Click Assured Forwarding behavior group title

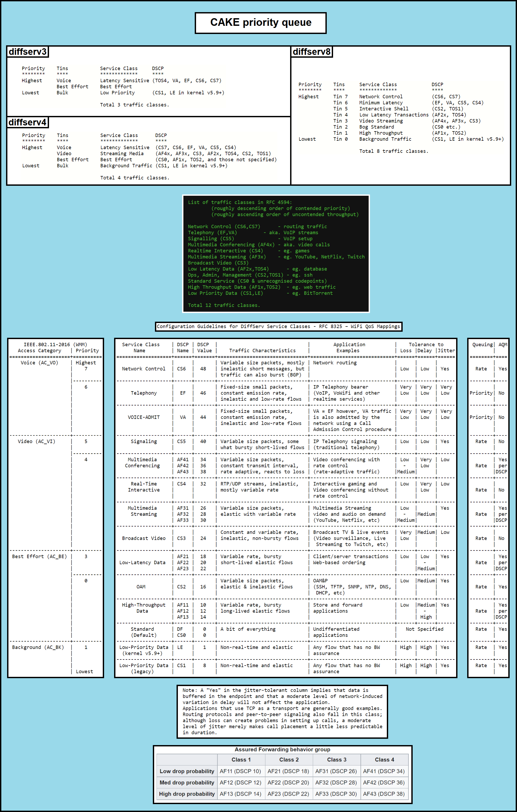(x=282, y=749)
